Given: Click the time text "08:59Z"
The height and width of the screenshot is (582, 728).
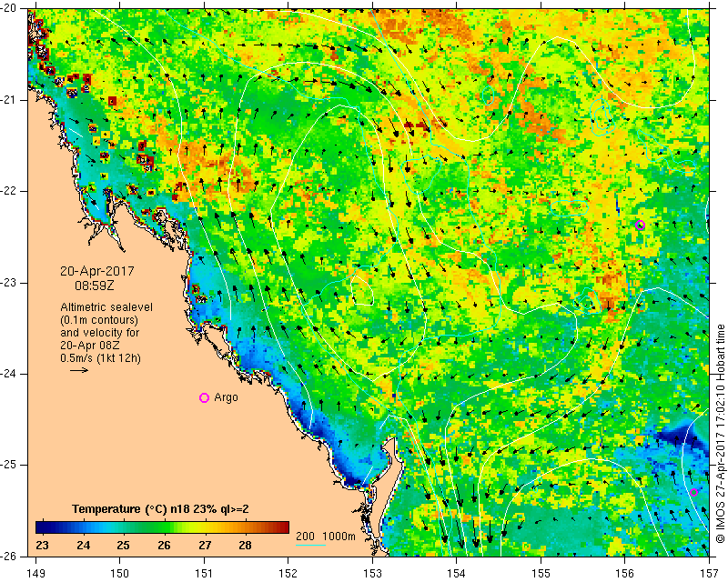Looking at the screenshot, I should click(95, 286).
